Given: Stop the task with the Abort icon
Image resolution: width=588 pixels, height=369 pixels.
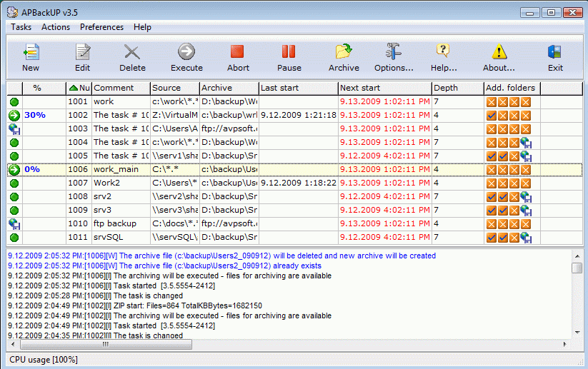Looking at the screenshot, I should pyautogui.click(x=238, y=53).
